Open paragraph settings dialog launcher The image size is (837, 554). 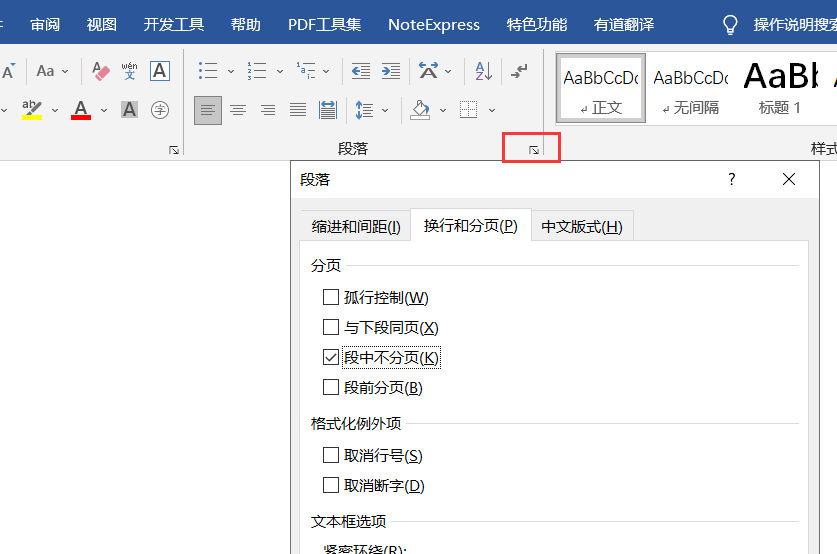coord(534,149)
